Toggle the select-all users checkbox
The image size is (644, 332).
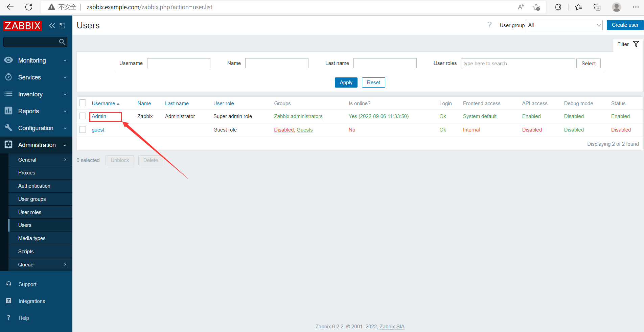[83, 103]
